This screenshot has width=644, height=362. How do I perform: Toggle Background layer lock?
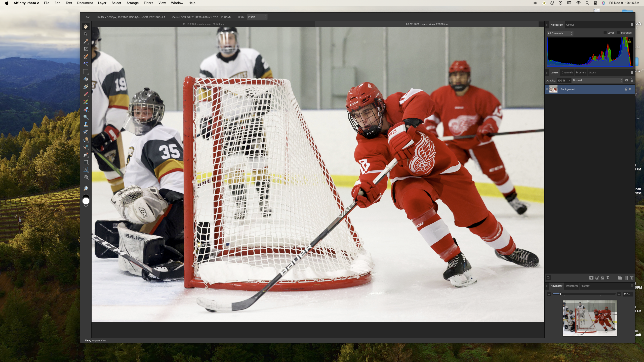click(x=626, y=89)
